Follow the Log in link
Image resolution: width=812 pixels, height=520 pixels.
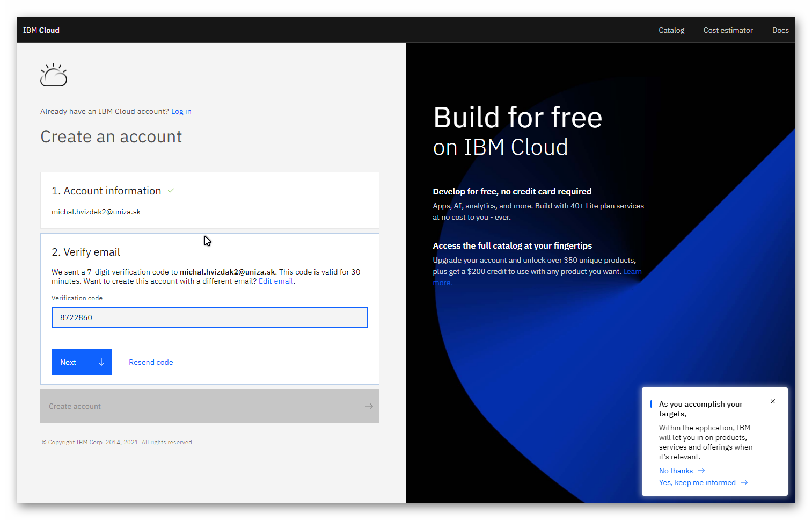(x=181, y=111)
